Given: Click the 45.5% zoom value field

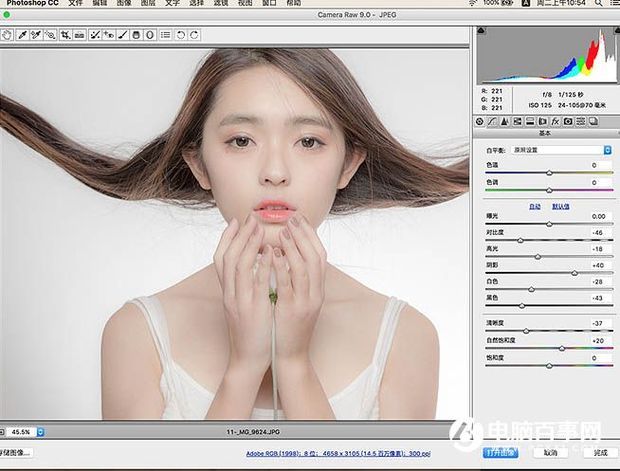Looking at the screenshot, I should tap(21, 432).
